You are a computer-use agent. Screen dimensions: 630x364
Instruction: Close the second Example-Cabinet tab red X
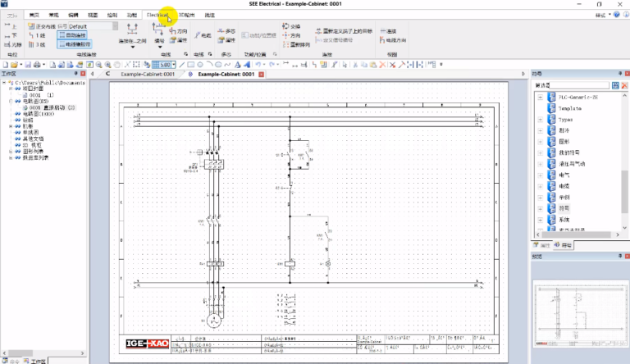pyautogui.click(x=261, y=75)
